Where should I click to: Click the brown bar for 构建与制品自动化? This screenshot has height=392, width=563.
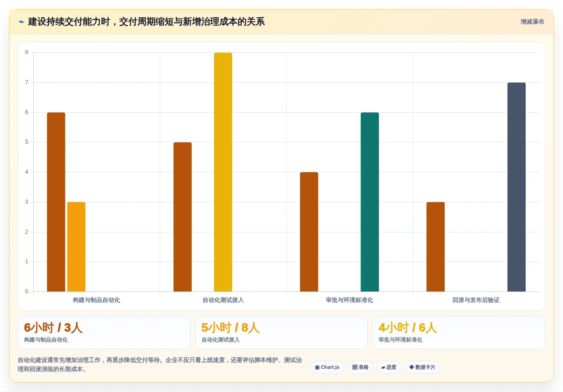click(56, 202)
